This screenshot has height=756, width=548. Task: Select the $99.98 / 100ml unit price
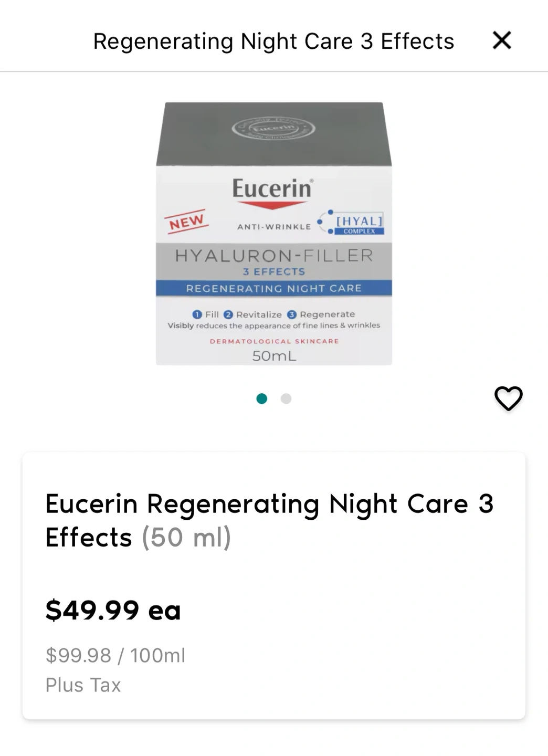click(115, 655)
